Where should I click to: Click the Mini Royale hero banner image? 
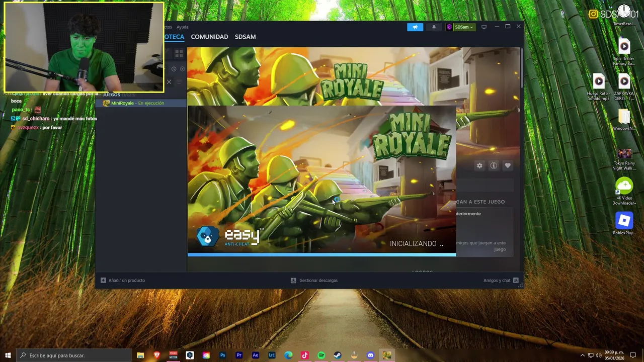coord(354,76)
